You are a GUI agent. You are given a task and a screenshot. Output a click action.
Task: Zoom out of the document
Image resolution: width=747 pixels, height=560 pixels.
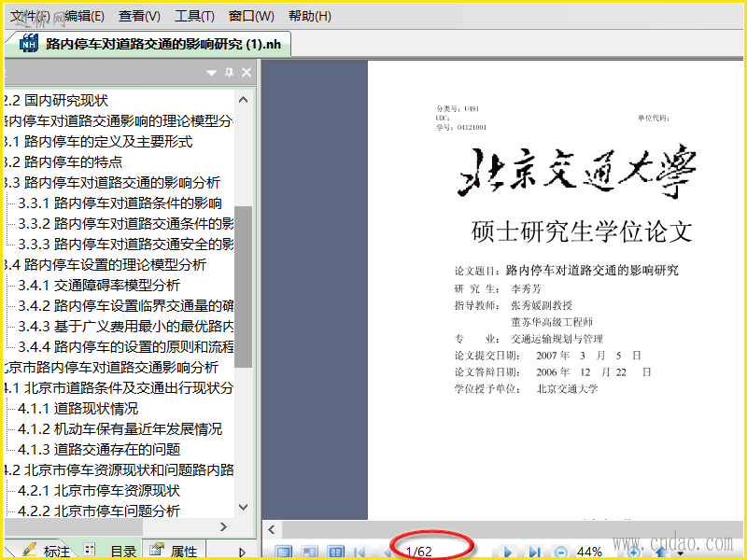point(561,553)
